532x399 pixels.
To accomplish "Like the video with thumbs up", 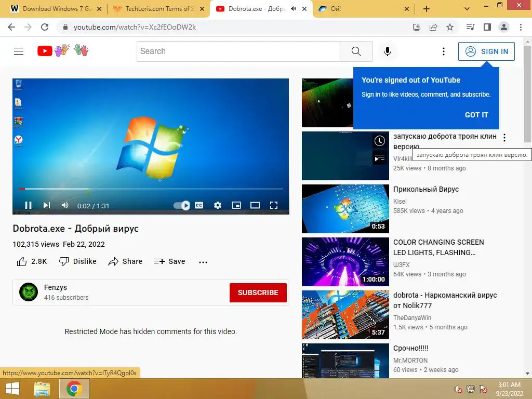I will pos(32,261).
